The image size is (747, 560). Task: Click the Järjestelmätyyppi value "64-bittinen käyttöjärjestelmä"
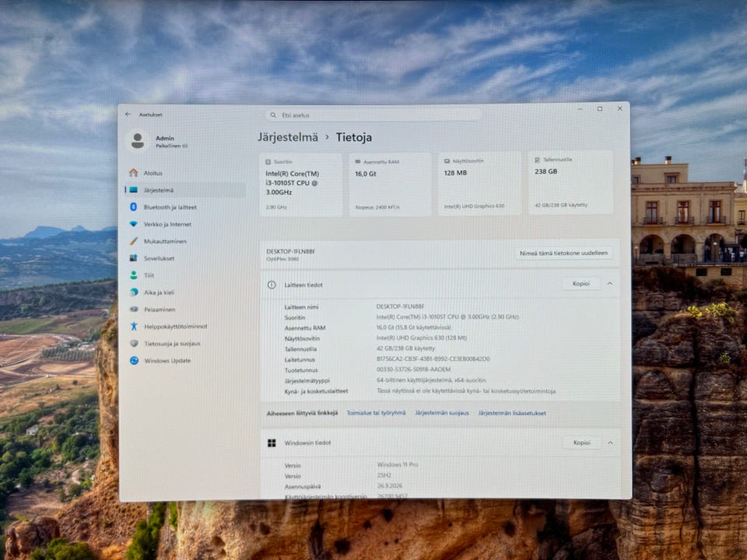click(x=431, y=380)
